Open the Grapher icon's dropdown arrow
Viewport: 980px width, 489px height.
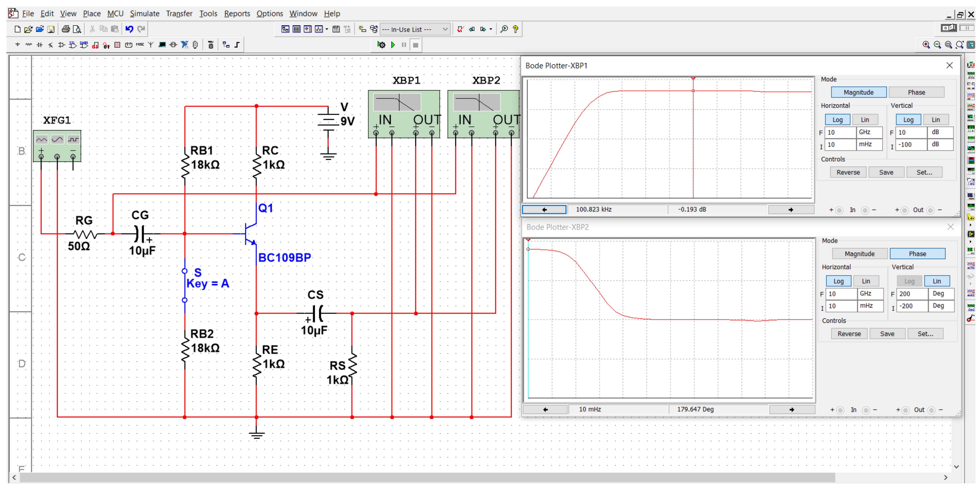(x=327, y=29)
